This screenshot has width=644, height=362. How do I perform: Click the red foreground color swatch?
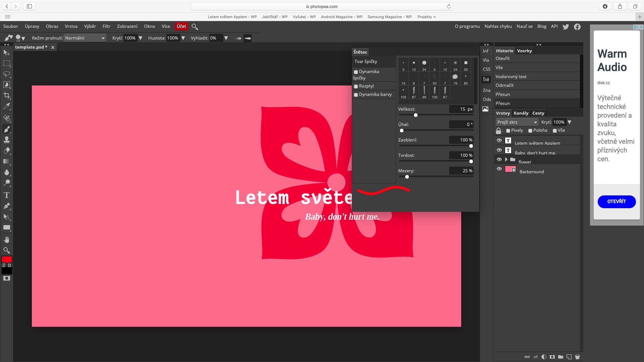[7, 259]
